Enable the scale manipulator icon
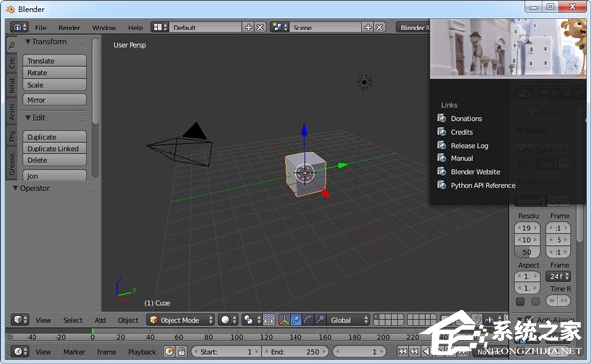The height and width of the screenshot is (364, 591). [319, 320]
